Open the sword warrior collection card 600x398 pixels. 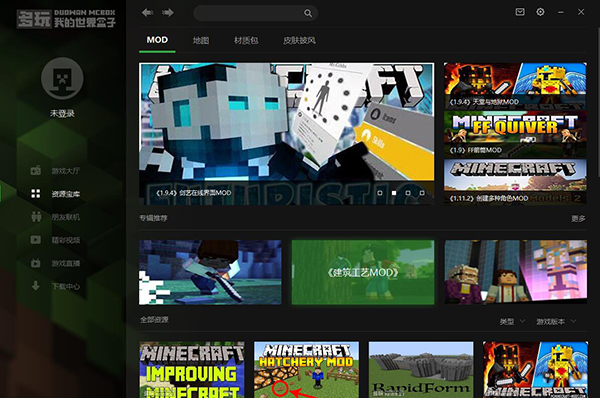point(210,272)
